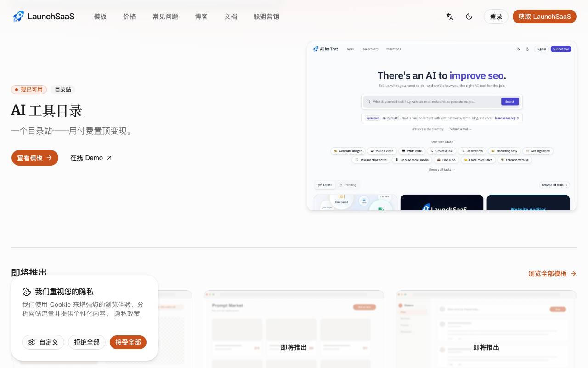
Task: Click the 我们重视您的隐私 dialog title
Action: point(64,292)
